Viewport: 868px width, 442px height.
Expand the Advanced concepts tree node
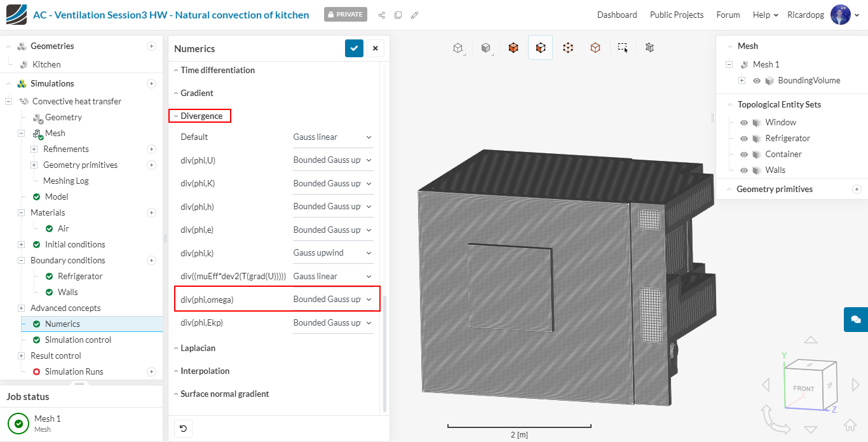point(21,308)
